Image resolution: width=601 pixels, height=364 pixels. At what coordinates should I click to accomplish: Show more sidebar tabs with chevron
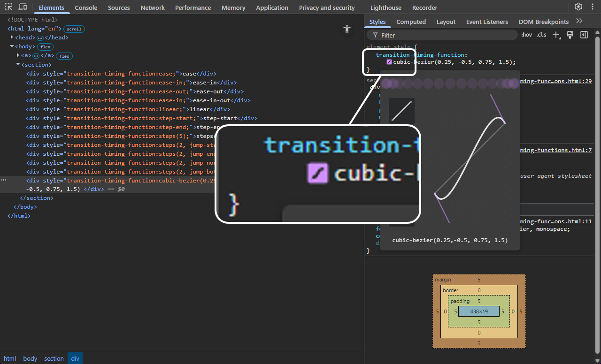click(579, 22)
